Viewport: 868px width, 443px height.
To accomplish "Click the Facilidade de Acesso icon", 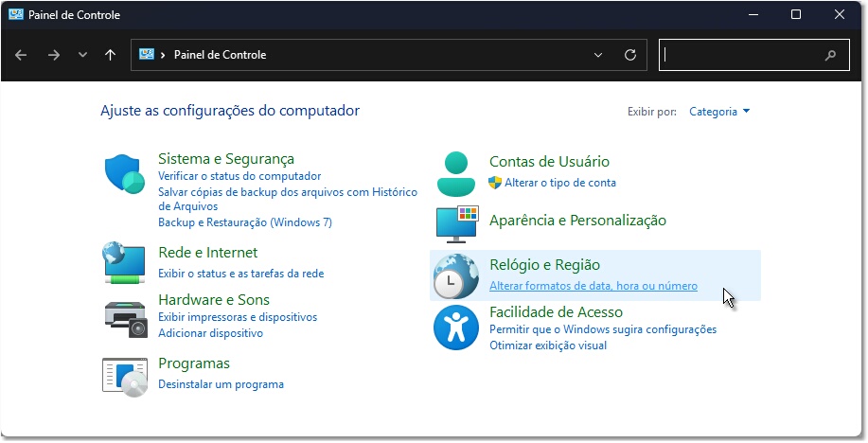I will (x=456, y=328).
